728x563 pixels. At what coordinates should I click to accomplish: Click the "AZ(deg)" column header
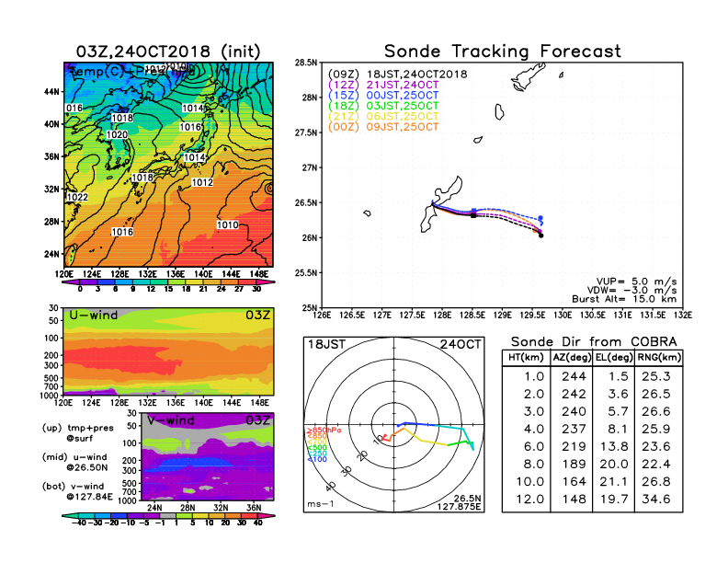click(x=572, y=357)
